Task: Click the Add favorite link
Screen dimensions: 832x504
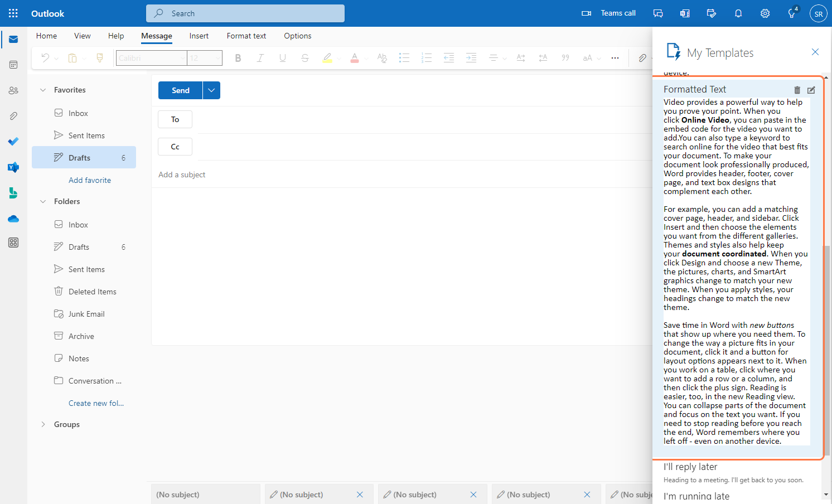Action: [90, 180]
